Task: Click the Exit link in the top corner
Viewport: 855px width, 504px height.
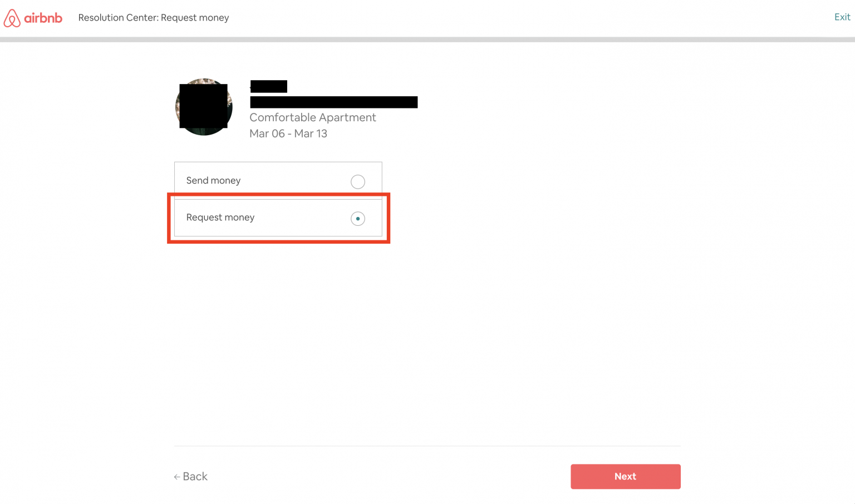Action: tap(842, 17)
